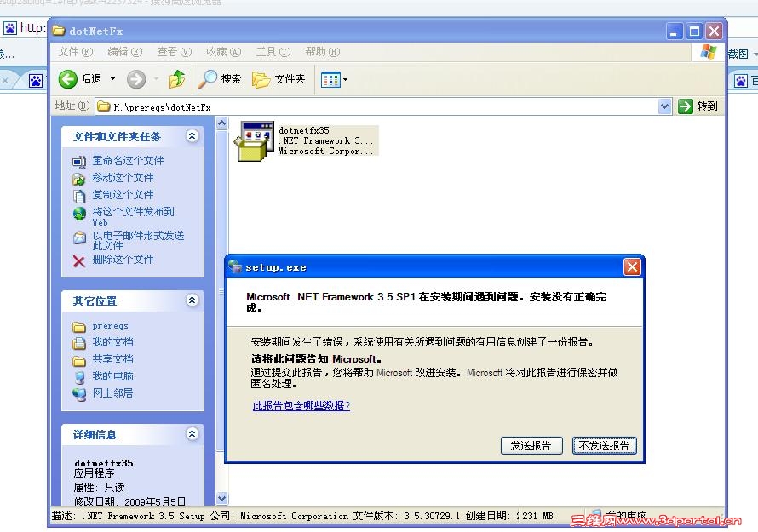
Task: Close the setup.exe error dialog
Action: (x=632, y=266)
